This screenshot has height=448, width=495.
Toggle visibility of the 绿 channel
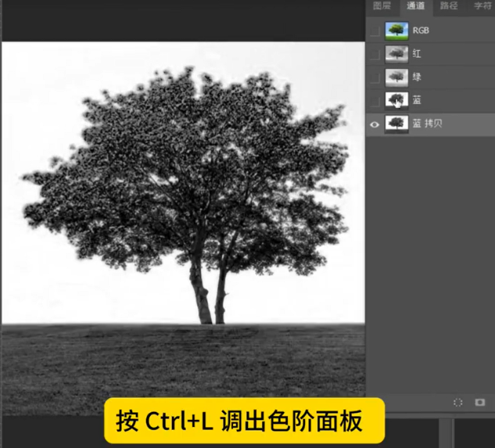pos(375,77)
